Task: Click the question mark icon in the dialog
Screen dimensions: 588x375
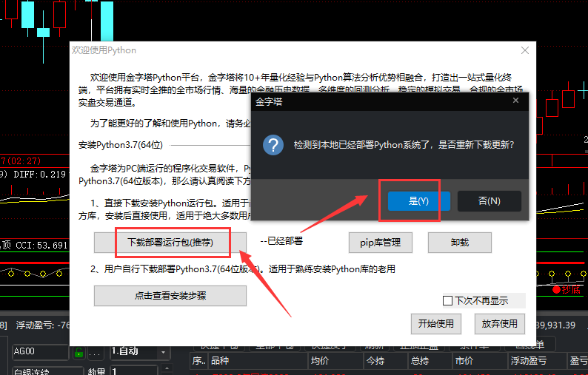Action: [x=273, y=145]
